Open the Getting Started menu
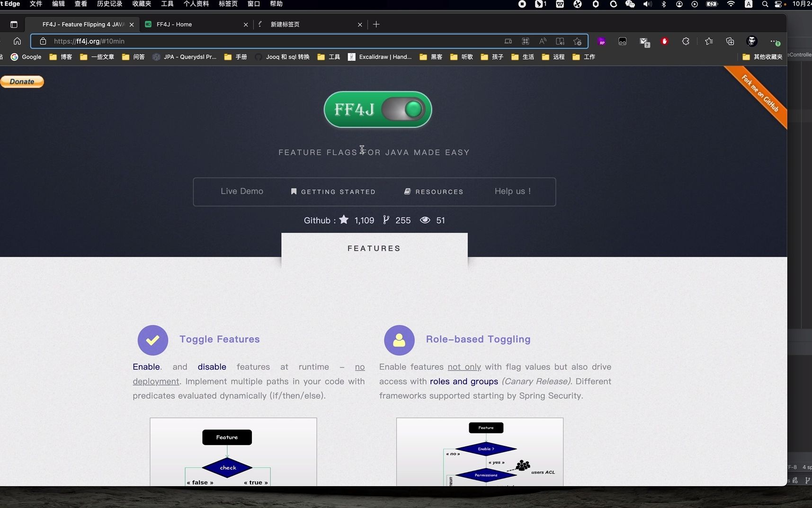 333,191
